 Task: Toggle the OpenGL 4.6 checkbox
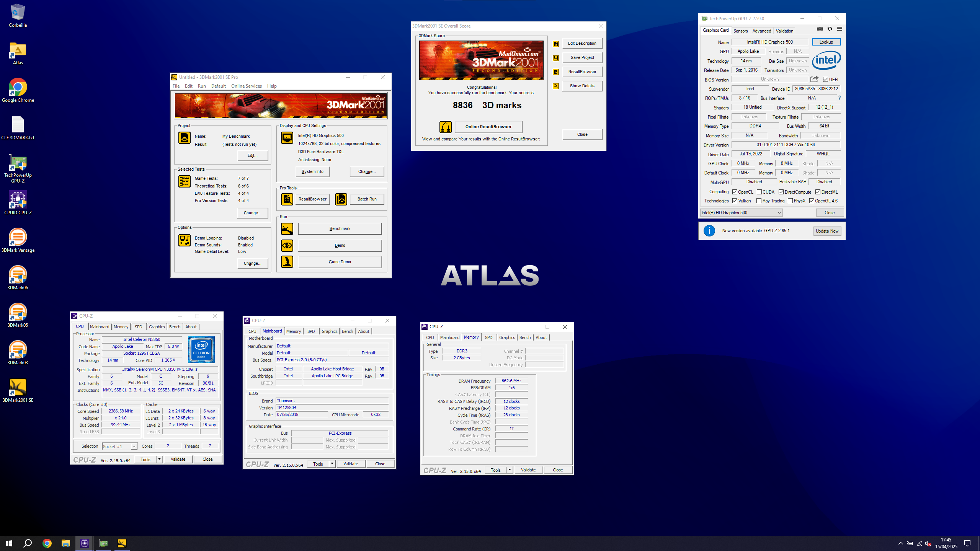pos(812,201)
